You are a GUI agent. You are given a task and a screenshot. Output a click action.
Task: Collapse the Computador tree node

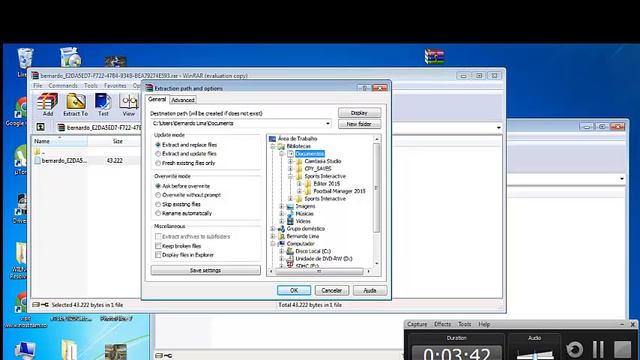pyautogui.click(x=273, y=244)
